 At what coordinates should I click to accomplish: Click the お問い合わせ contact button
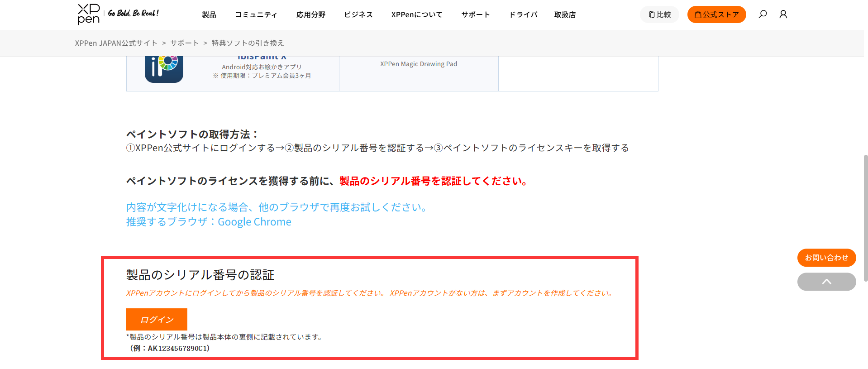point(826,258)
